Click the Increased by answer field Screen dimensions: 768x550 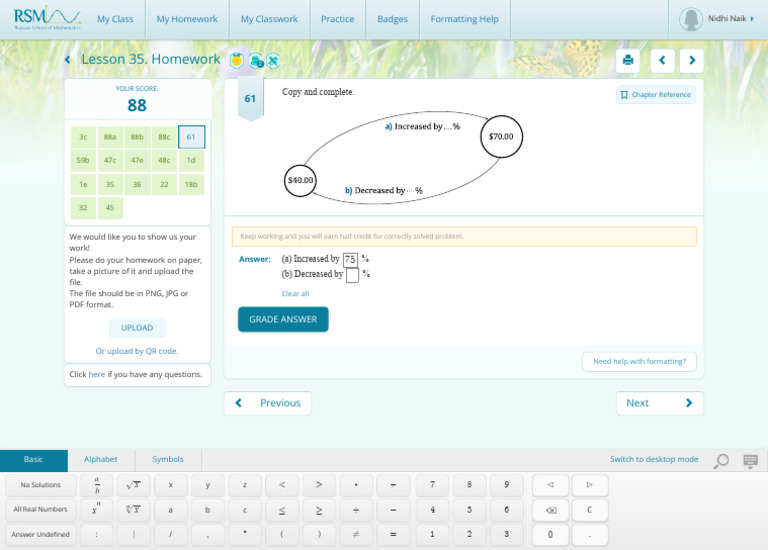350,259
